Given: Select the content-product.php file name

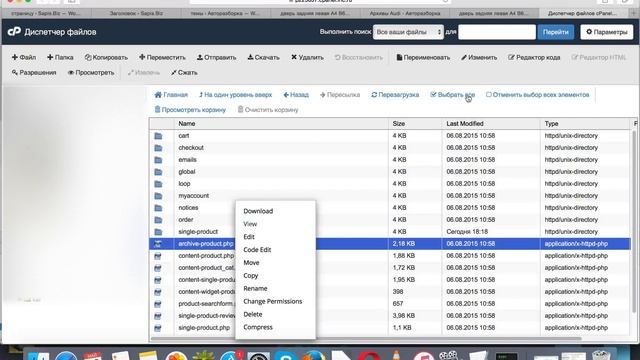Looking at the screenshot, I should (206, 256).
